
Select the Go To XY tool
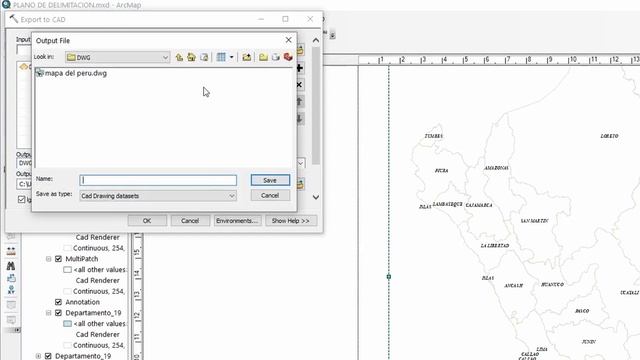(11, 290)
